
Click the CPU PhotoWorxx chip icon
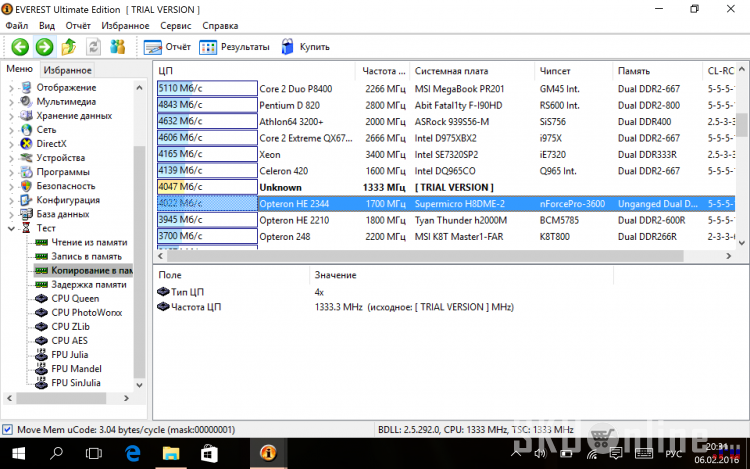(42, 313)
